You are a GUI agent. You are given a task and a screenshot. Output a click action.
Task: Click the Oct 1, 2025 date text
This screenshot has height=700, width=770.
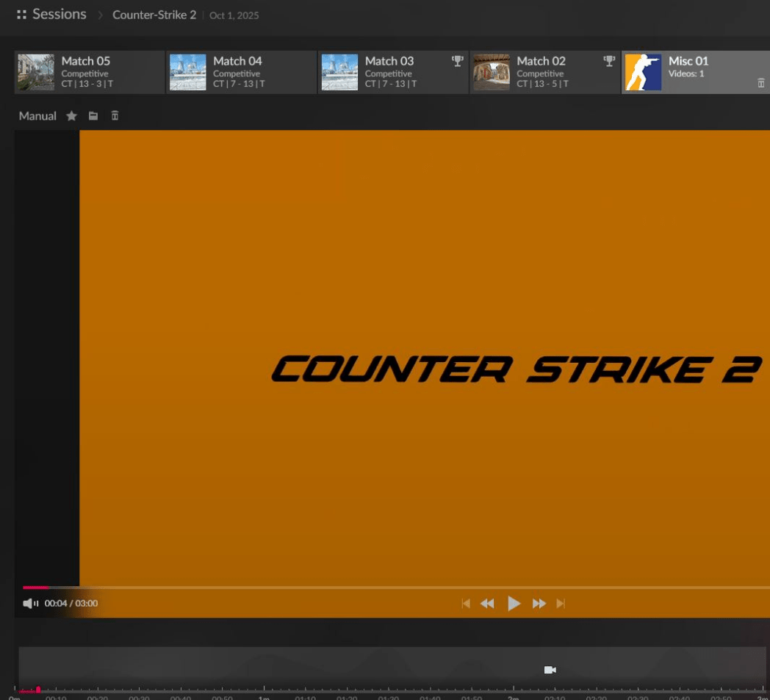point(234,15)
